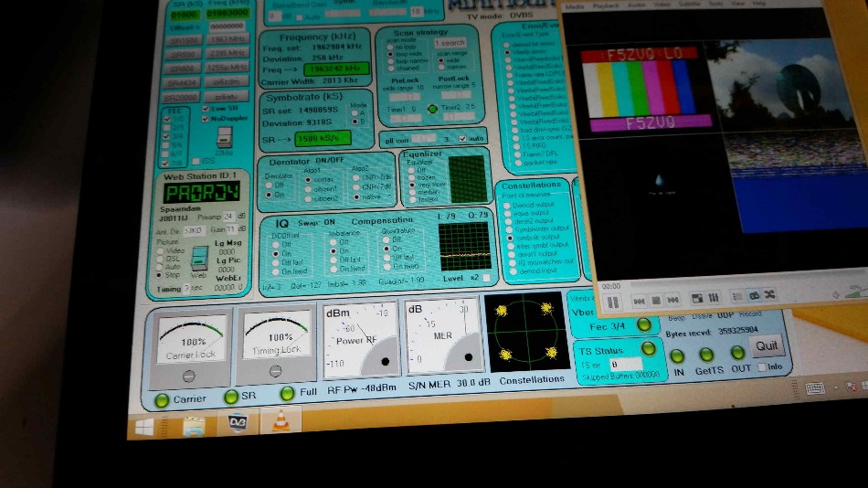868x488 pixels.
Task: Click the VLC cone taskbar icon
Action: pos(281,420)
